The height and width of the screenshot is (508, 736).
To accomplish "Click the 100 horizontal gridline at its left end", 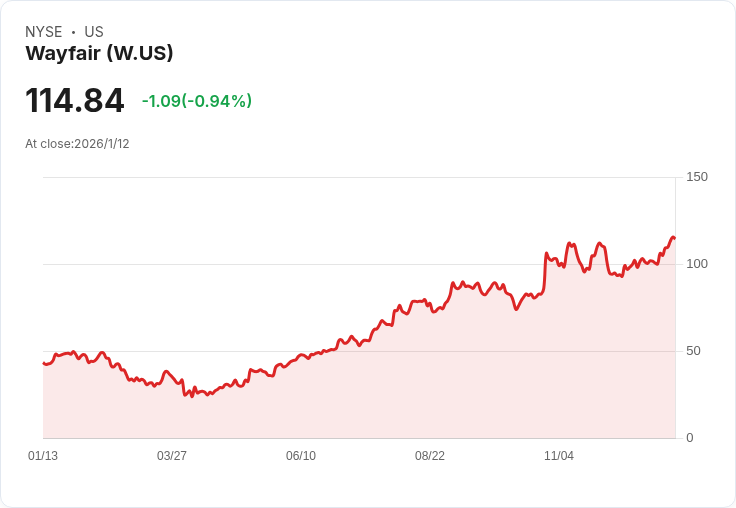I will pyautogui.click(x=46, y=264).
